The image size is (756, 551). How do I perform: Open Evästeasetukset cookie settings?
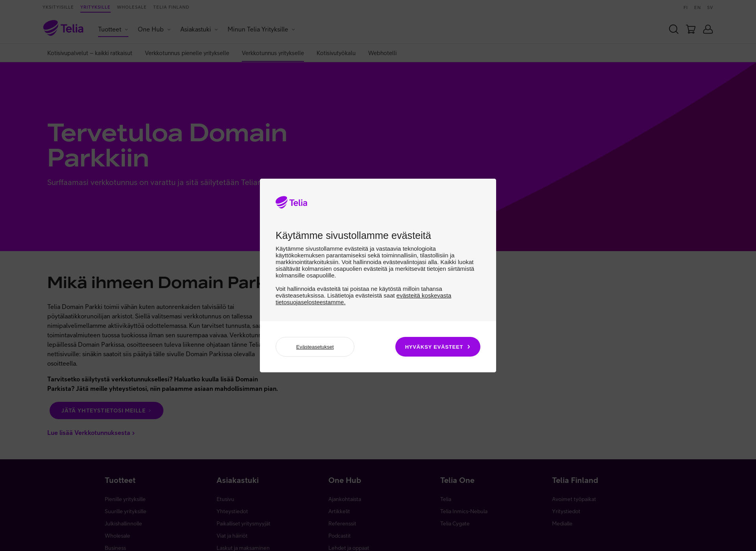tap(315, 347)
